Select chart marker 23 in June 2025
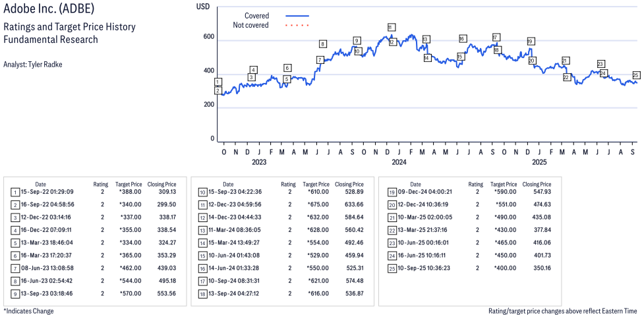This screenshot has height=315, width=644. 600,64
